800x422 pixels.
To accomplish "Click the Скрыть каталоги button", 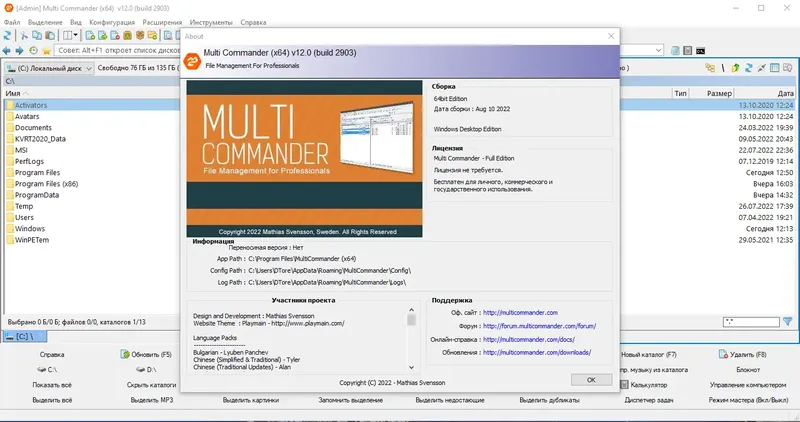I will [152, 385].
